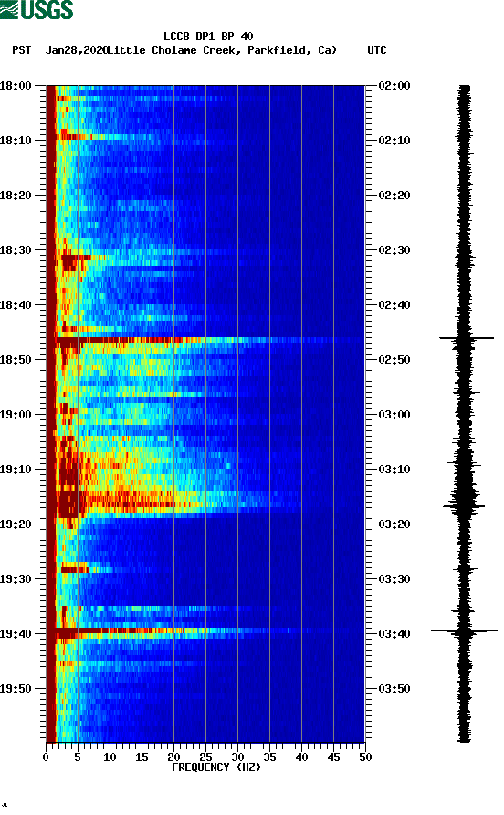The width and height of the screenshot is (504, 815).
Task: Click the 10 Hz frequency axis label
Action: 110,757
